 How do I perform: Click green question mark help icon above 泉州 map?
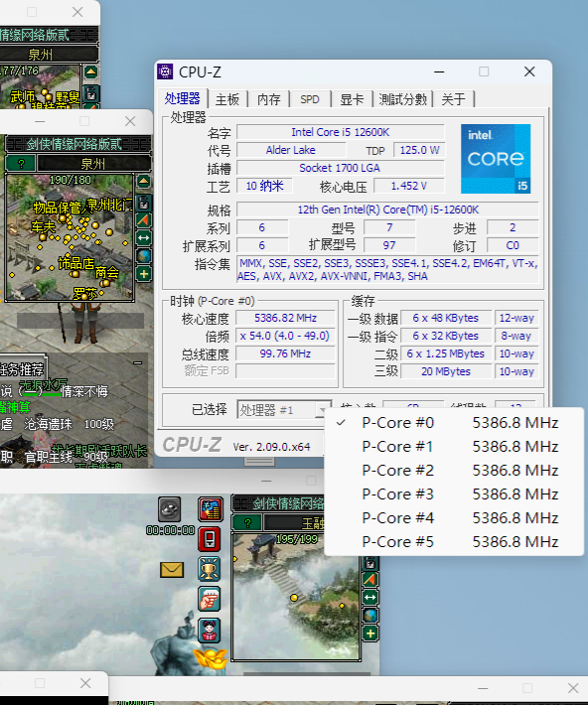point(21,163)
